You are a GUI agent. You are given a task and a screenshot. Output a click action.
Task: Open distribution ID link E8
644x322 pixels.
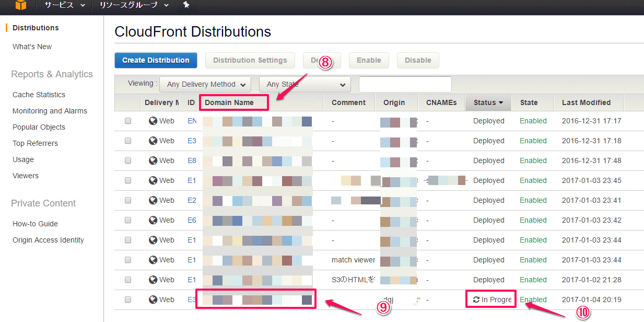pyautogui.click(x=192, y=160)
